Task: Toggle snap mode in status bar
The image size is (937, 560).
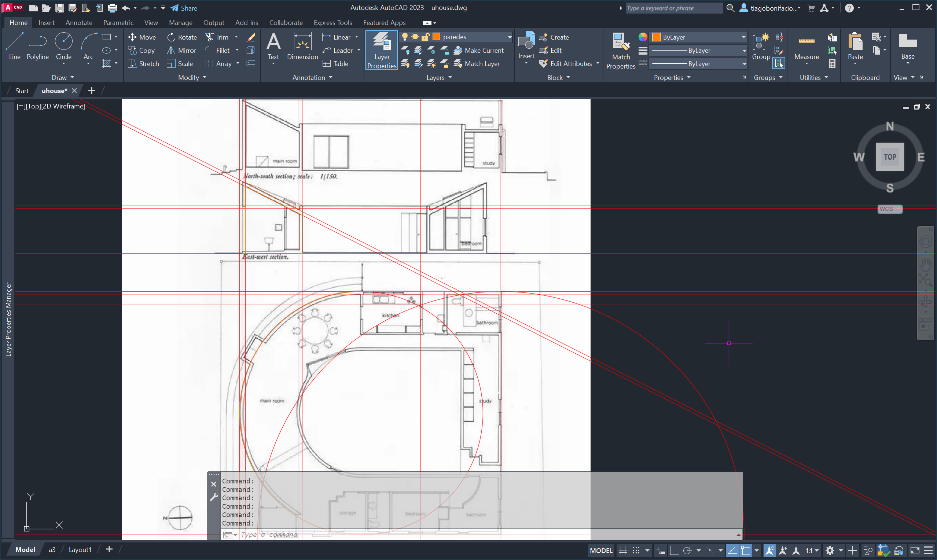Action: point(636,550)
